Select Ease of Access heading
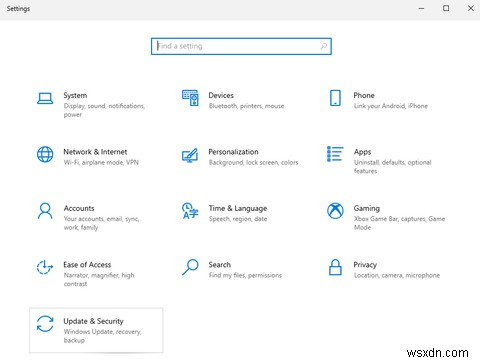 (x=87, y=265)
